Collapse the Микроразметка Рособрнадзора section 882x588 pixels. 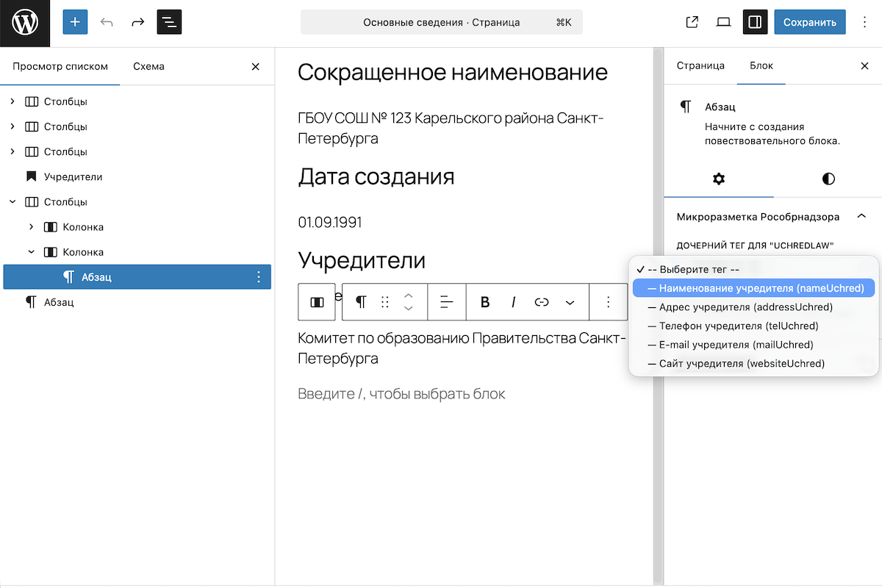[861, 216]
